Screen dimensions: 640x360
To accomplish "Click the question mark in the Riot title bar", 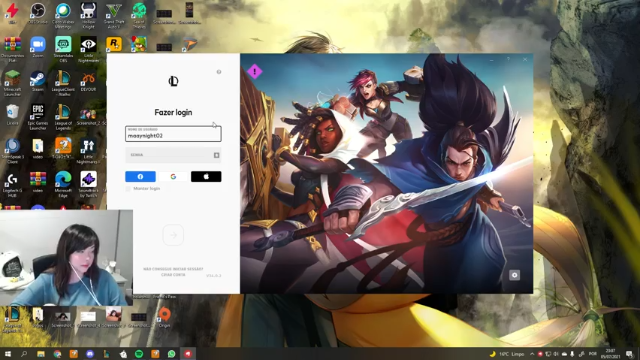I will 508,60.
